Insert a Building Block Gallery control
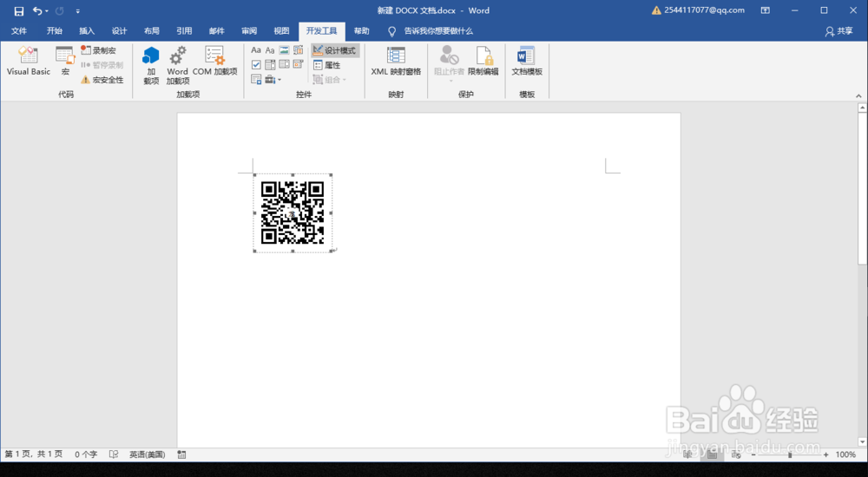The height and width of the screenshot is (477, 868). [x=299, y=50]
